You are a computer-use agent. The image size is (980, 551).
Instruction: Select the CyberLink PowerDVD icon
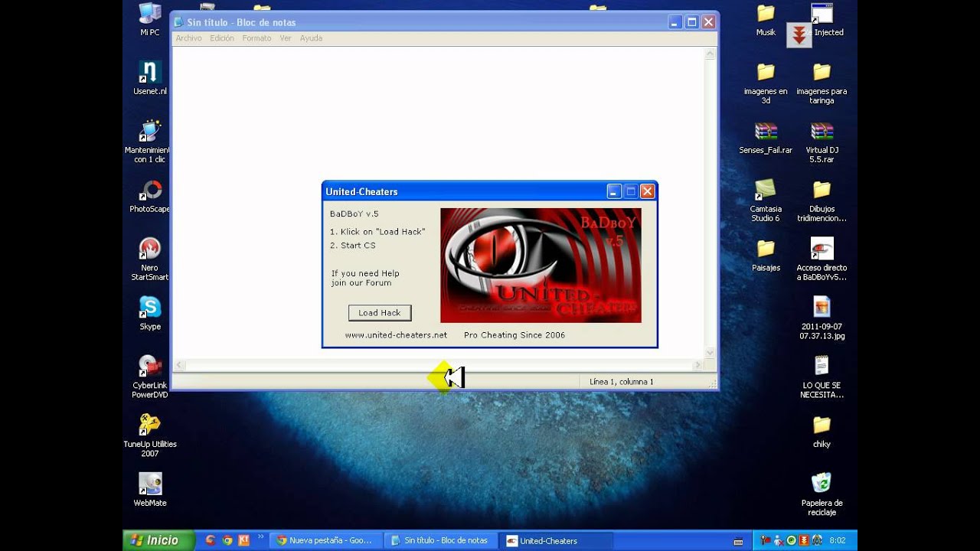pyautogui.click(x=150, y=377)
